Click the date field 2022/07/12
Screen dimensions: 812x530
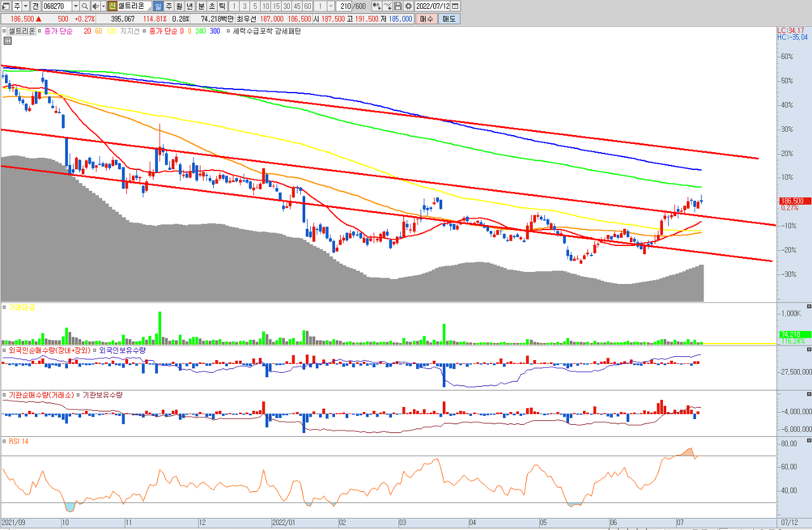pos(433,6)
